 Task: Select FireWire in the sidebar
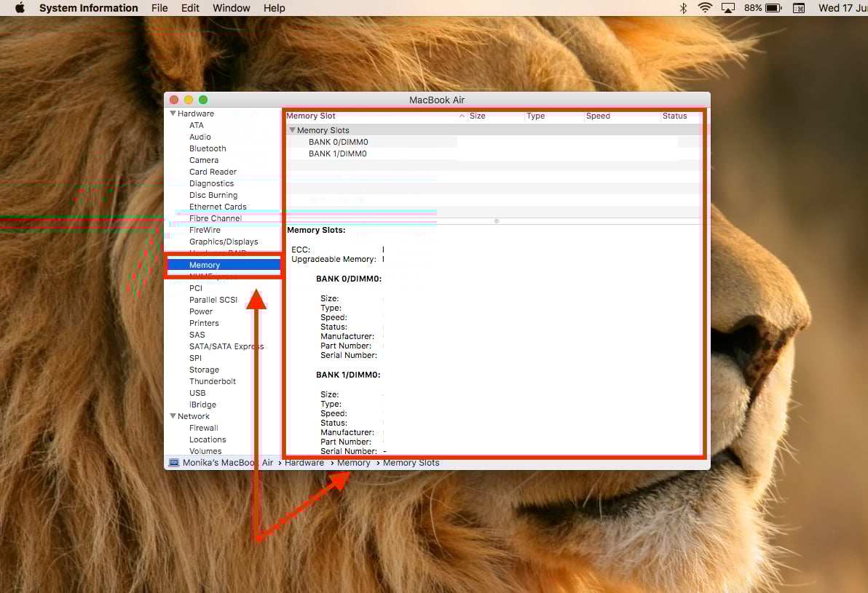click(x=205, y=230)
